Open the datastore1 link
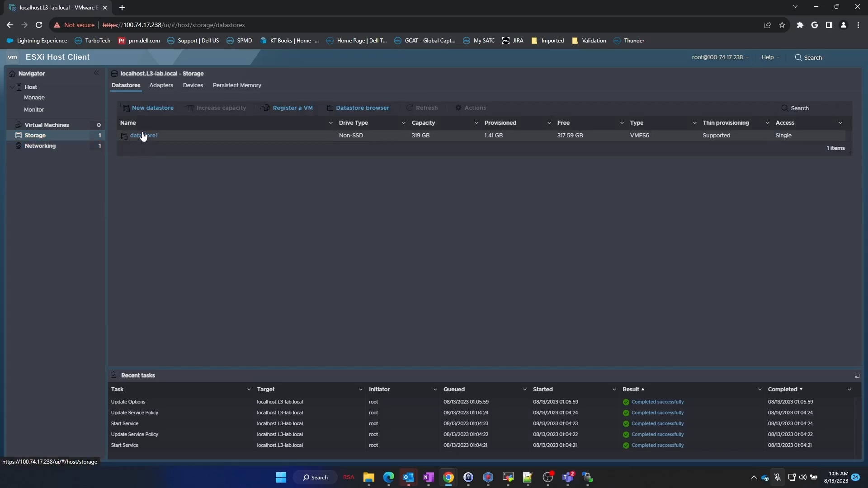The image size is (868, 488). 144,135
